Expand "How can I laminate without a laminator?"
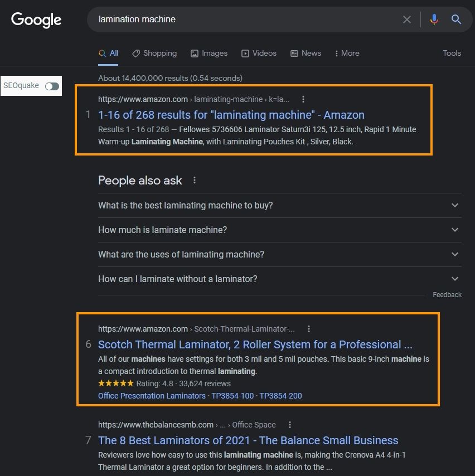The image size is (475, 476). click(x=280, y=279)
